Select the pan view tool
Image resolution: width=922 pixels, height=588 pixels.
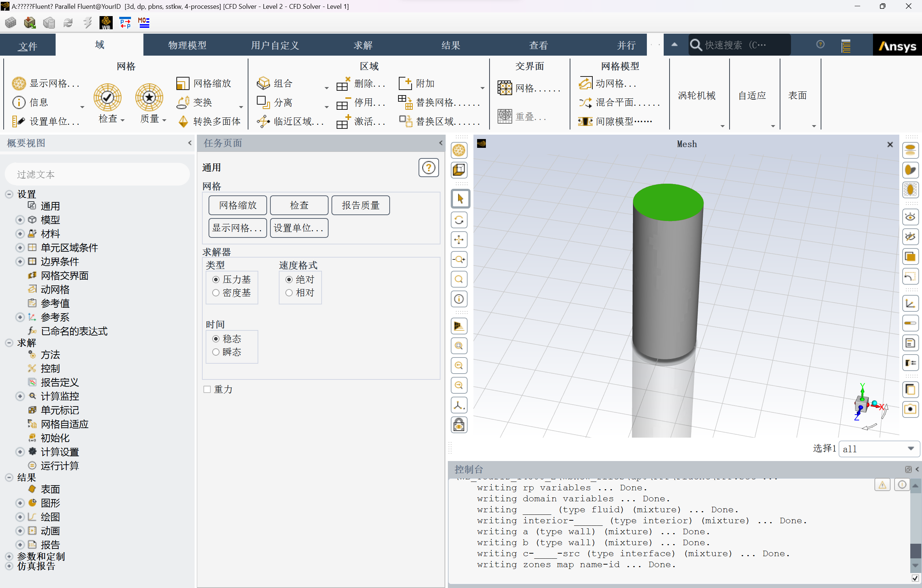tap(460, 240)
